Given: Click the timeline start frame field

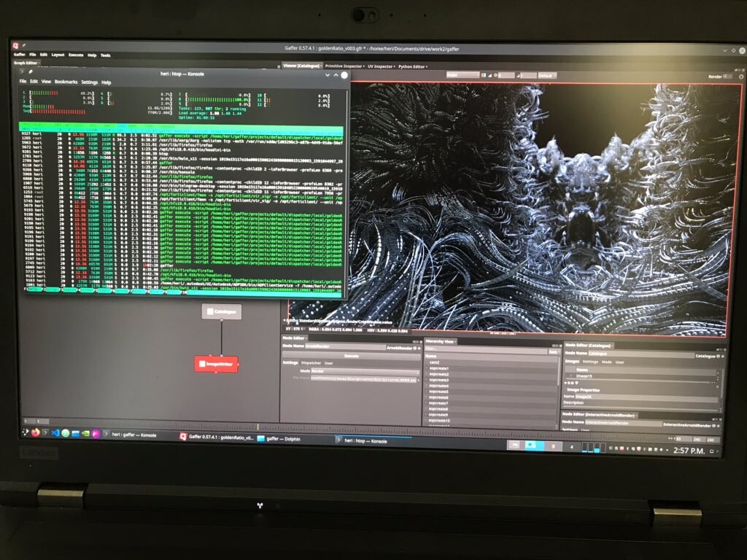Looking at the screenshot, I should tap(29, 421).
